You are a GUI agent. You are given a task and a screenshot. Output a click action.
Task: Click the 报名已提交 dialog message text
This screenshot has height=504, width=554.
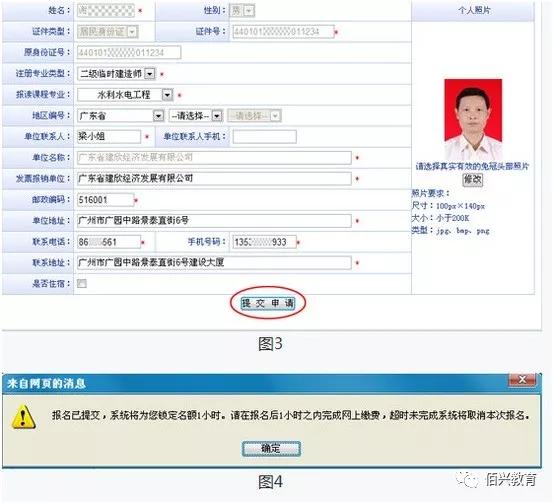[291, 415]
